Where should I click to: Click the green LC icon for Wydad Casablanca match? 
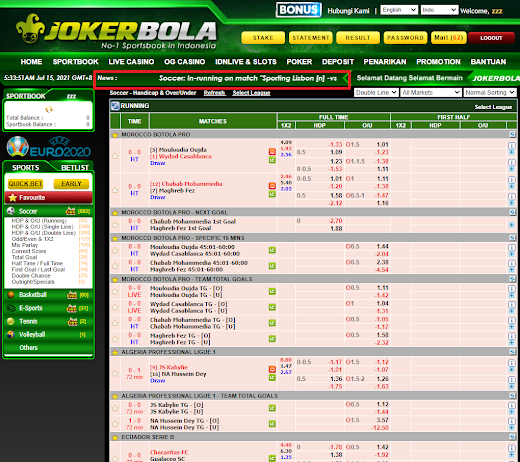click(272, 160)
